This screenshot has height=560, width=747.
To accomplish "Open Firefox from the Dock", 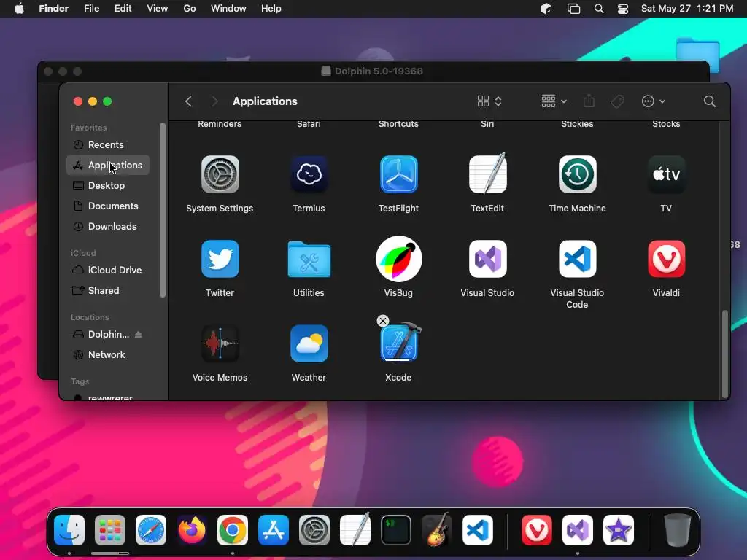I will 192,530.
